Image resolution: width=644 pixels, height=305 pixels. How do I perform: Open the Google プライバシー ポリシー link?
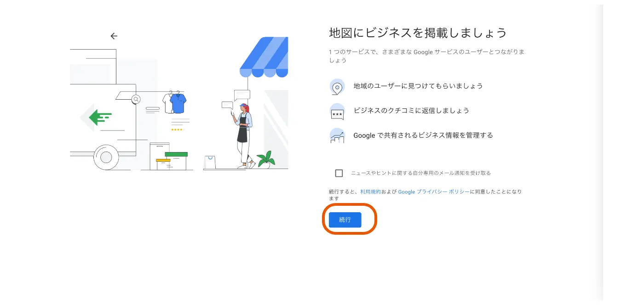point(434,192)
